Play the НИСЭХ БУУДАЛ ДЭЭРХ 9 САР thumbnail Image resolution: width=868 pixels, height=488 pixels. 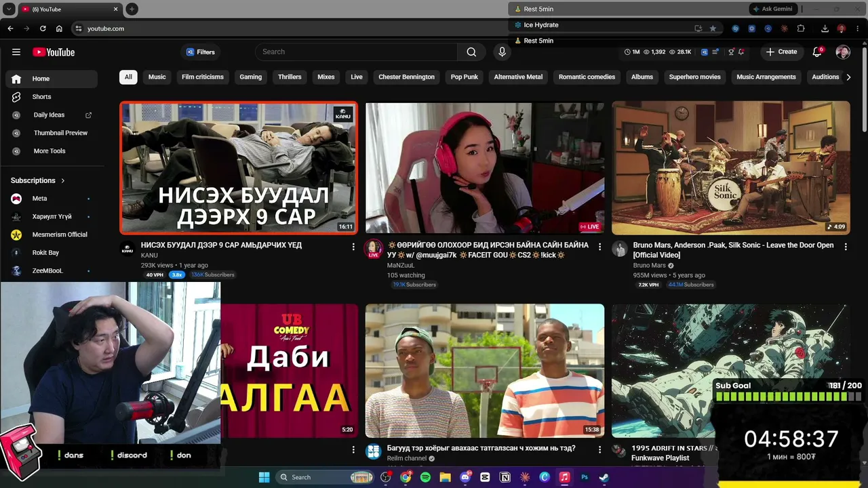[x=239, y=167]
